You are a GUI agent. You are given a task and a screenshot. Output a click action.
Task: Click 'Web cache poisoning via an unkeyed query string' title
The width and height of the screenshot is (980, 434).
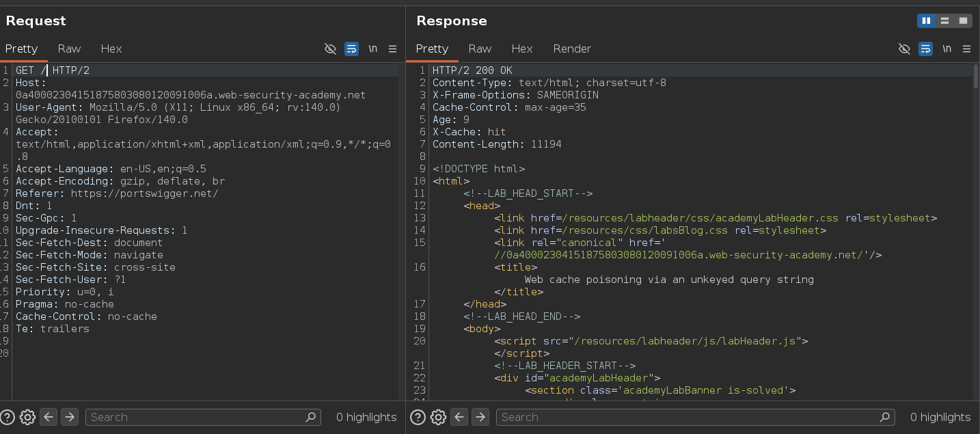(669, 280)
